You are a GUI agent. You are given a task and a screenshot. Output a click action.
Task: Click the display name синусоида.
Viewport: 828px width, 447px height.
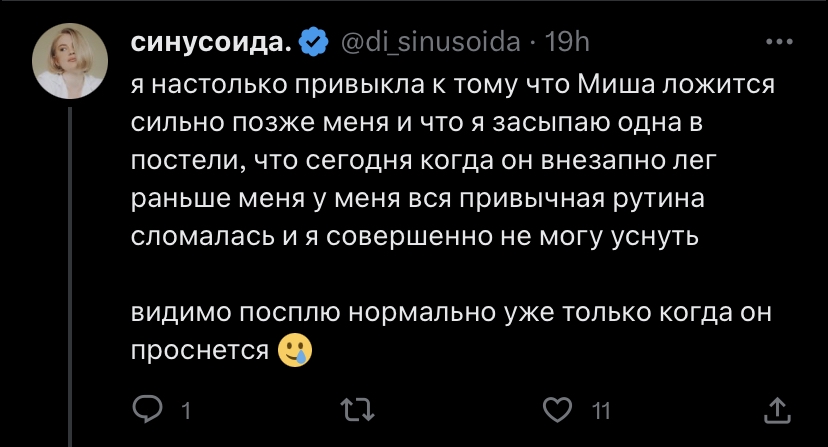[211, 43]
